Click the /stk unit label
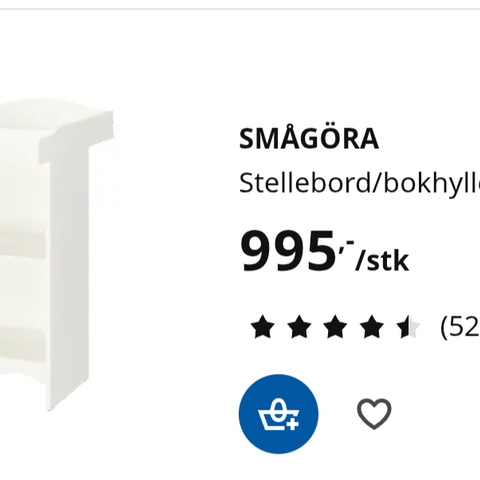The height and width of the screenshot is (480, 480). pos(382,262)
